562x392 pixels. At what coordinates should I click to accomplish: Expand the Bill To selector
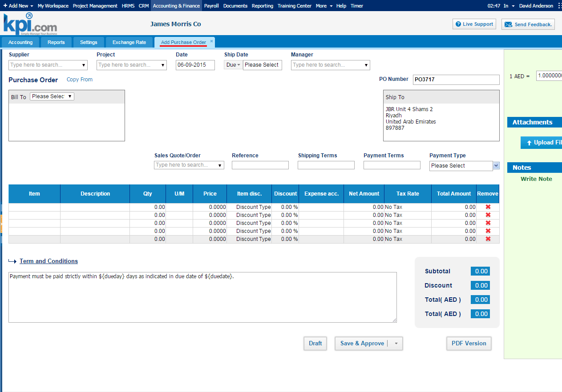click(52, 96)
